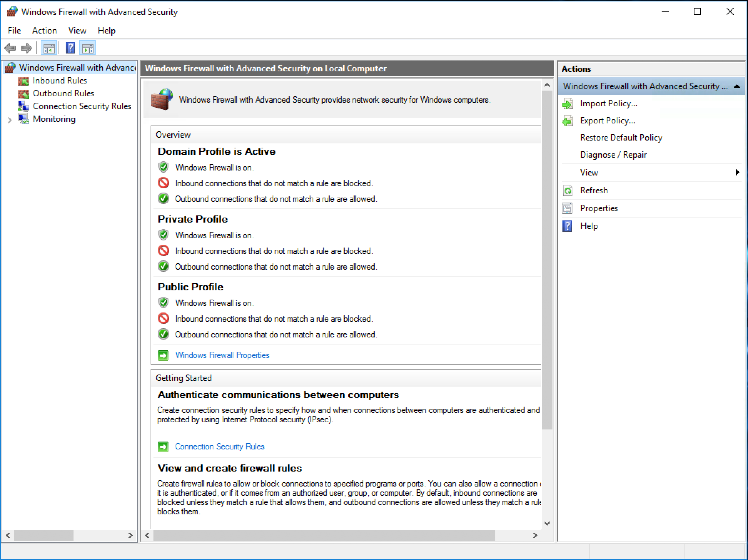The image size is (748, 560).
Task: Click green arrow icon beside Windows Firewall Properties
Action: tap(163, 356)
